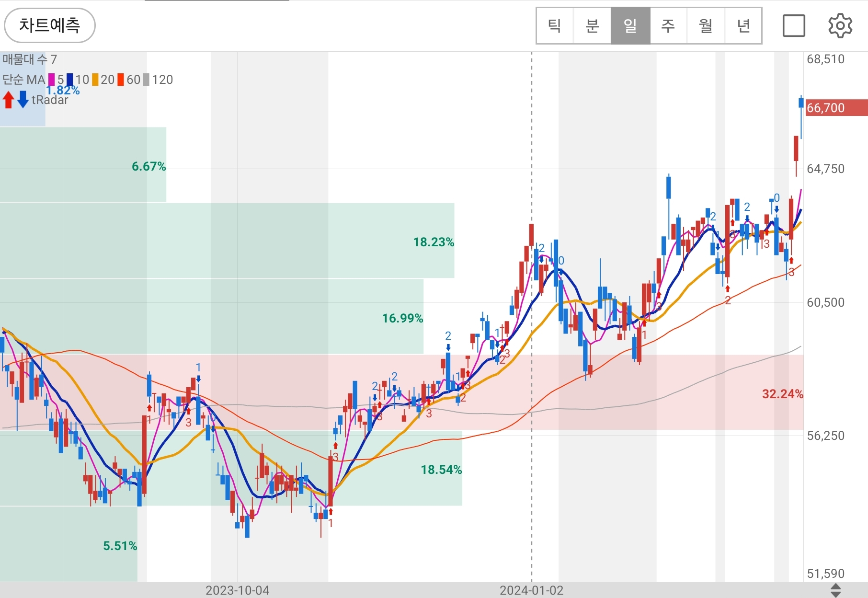Viewport: 868px width, 598px height.
Task: Click the navy MA 10 color swatch
Action: (x=70, y=80)
